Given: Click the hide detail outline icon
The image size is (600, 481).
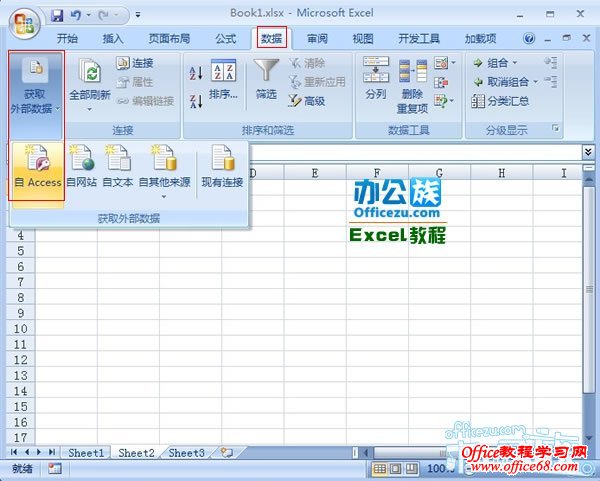Looking at the screenshot, I should click(x=551, y=82).
